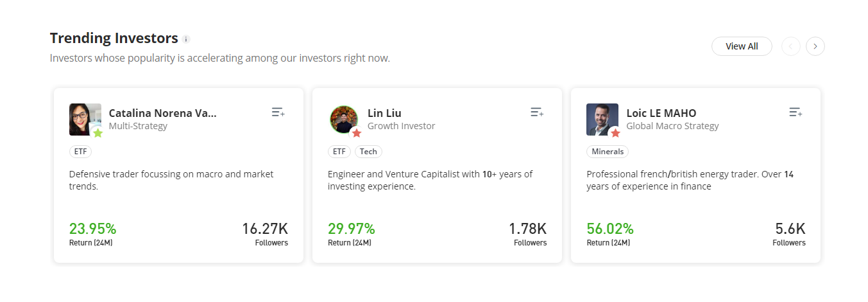Select the ETF tag on Catalina's card
868x302 pixels.
coord(80,152)
